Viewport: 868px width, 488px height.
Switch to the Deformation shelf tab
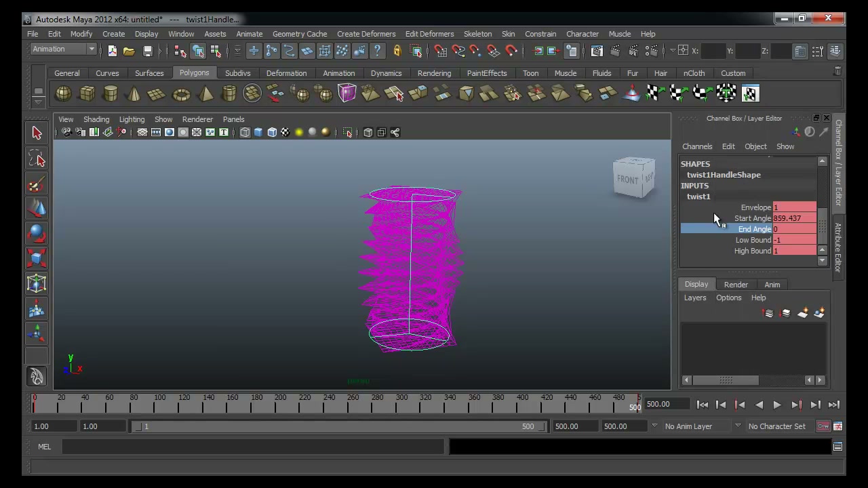tap(286, 73)
